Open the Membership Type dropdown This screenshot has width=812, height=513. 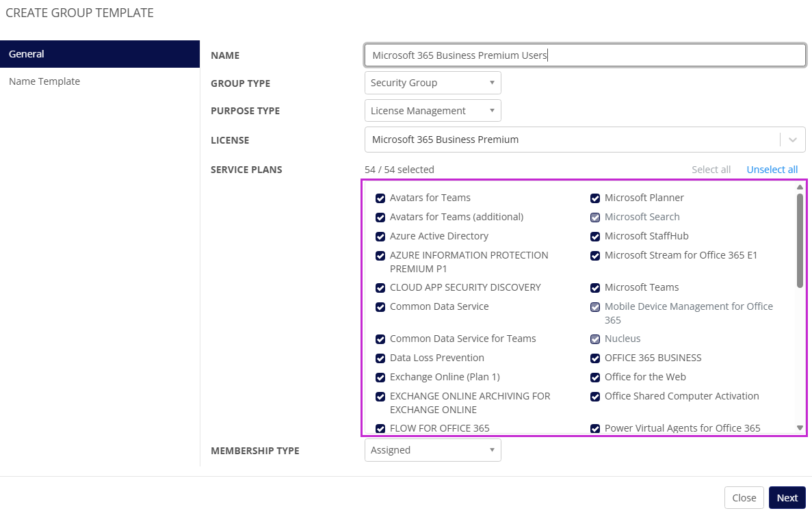click(432, 450)
